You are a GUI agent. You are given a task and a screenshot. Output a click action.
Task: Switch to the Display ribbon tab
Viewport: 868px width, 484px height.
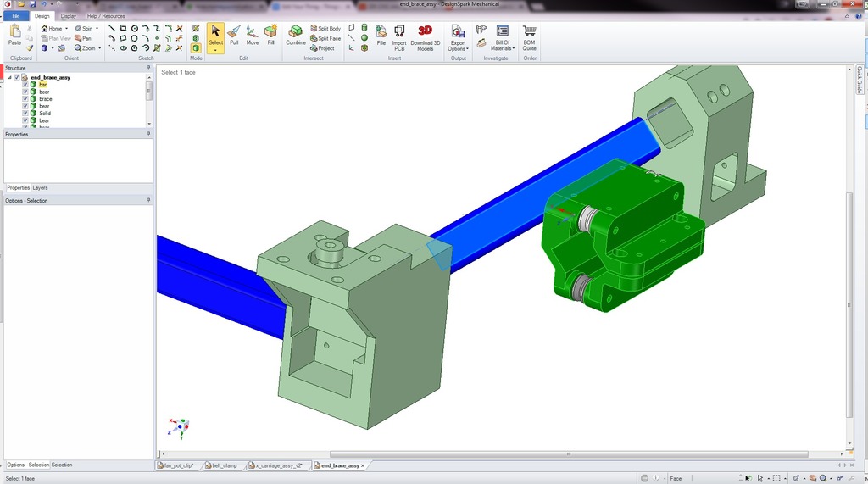click(69, 16)
